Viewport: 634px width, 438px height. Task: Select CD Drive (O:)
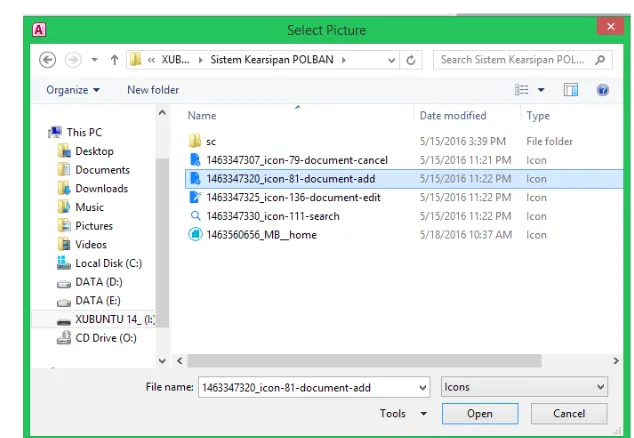coord(97,338)
